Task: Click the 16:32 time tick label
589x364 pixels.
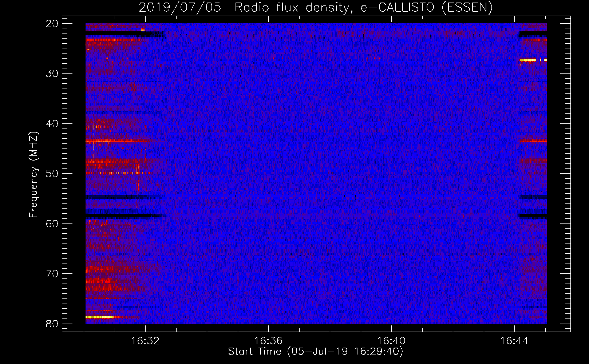Action: (x=145, y=341)
